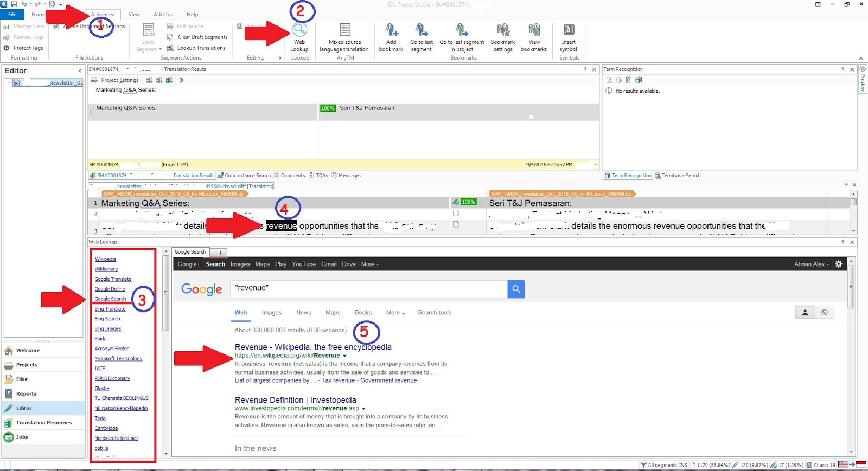Click the Google search magnifier button
The image size is (868, 471).
tap(516, 289)
